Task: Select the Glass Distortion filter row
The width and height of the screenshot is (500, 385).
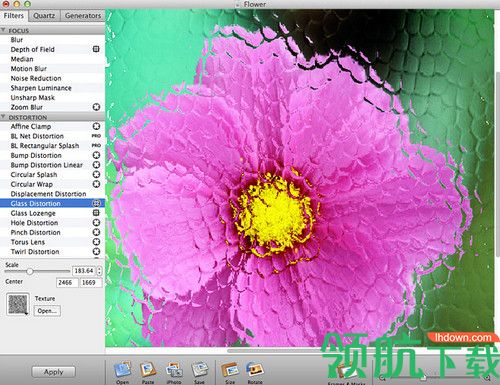Action: [x=52, y=203]
